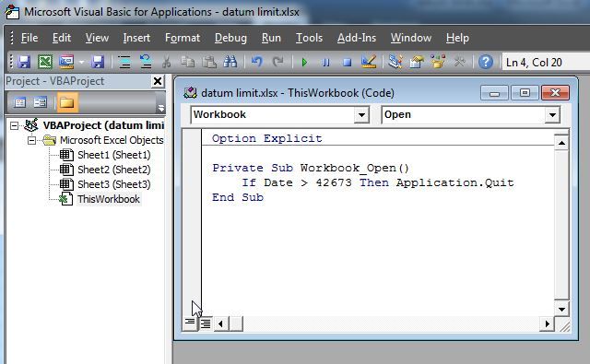Click the Undo arrow icon

click(256, 62)
